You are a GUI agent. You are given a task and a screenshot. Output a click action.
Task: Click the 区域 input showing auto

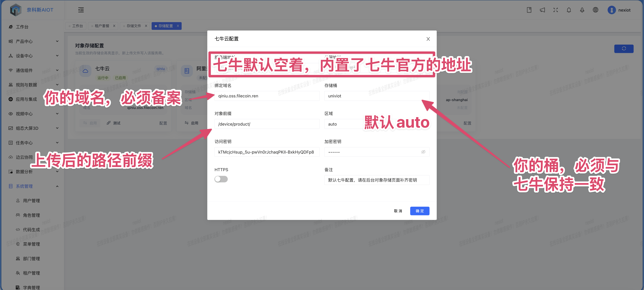(377, 124)
